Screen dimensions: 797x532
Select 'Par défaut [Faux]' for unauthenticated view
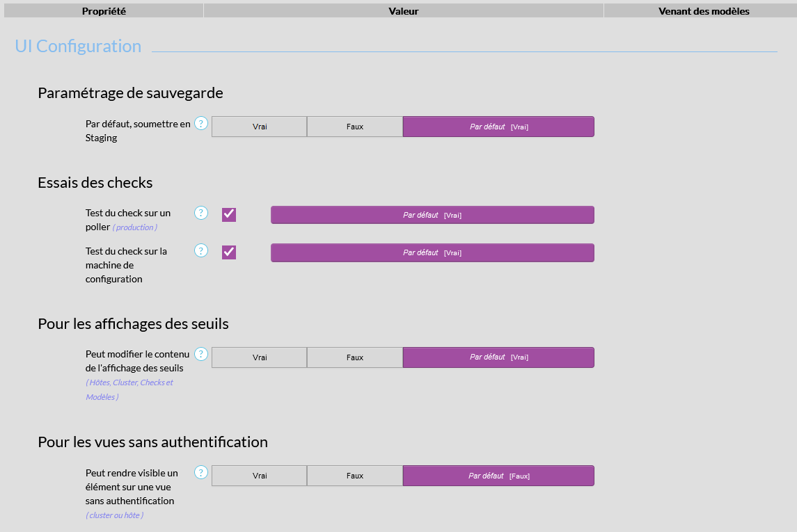(498, 476)
